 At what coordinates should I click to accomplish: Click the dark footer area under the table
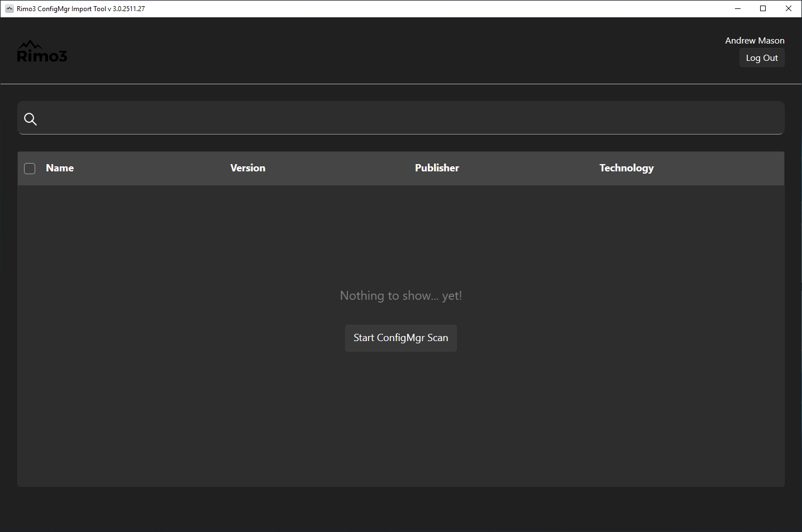pos(400,509)
